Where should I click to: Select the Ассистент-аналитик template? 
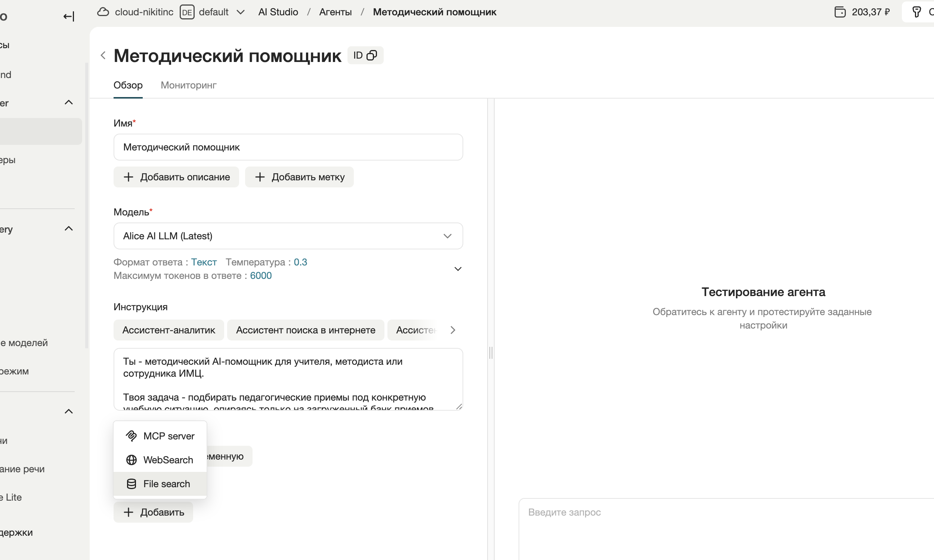pyautogui.click(x=169, y=330)
